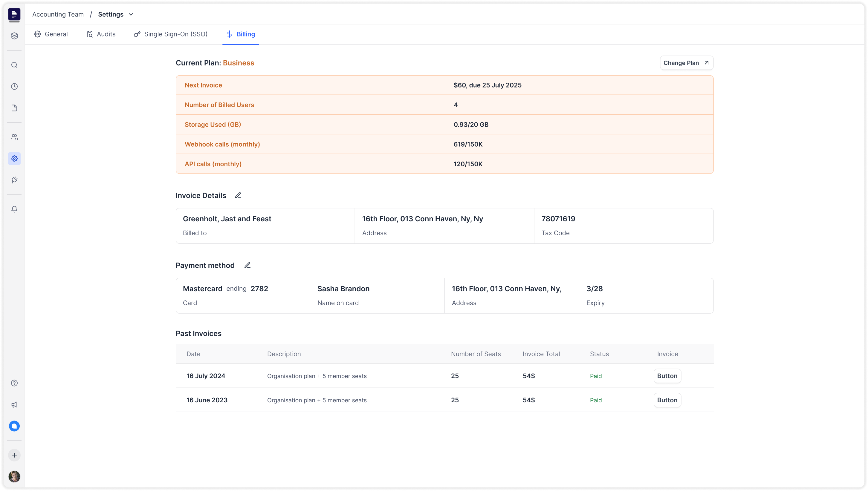Screen dimensions: 868x491
Task: Open the notifications bell icon
Action: (x=14, y=209)
